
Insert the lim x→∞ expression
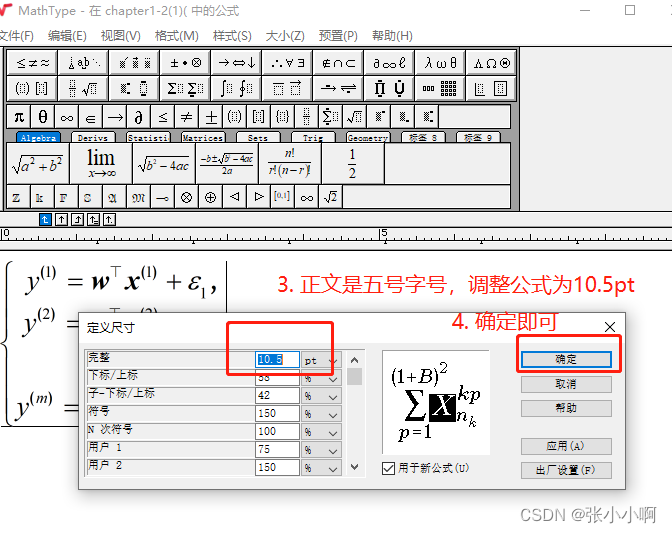101,163
